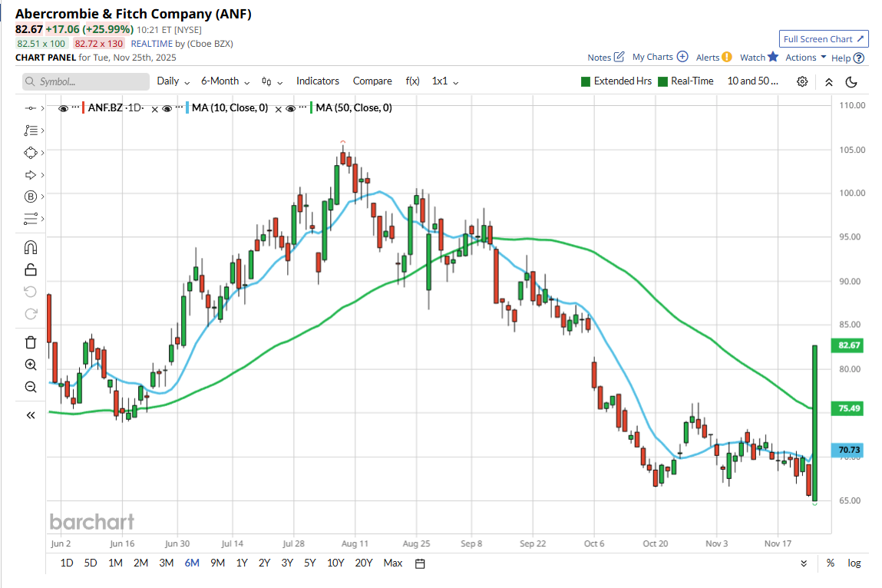The width and height of the screenshot is (882, 588).
Task: Open the Indicators menu
Action: 318,81
